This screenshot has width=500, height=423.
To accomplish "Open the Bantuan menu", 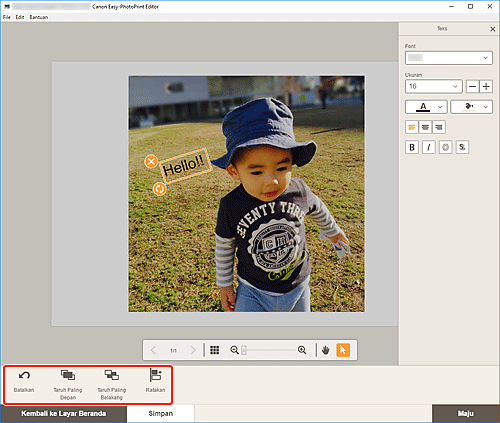I will pos(39,17).
